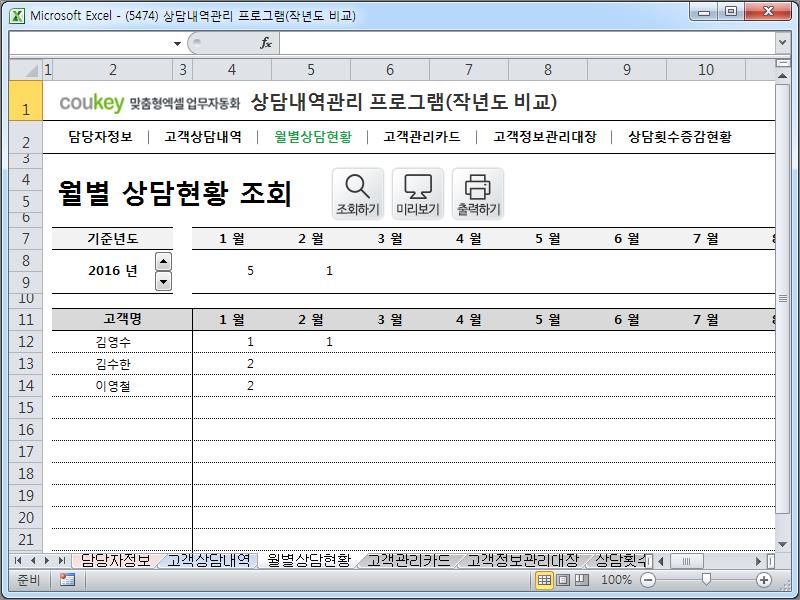Open the 고객정보관리대장 navigation link
800x600 pixels.
545,137
